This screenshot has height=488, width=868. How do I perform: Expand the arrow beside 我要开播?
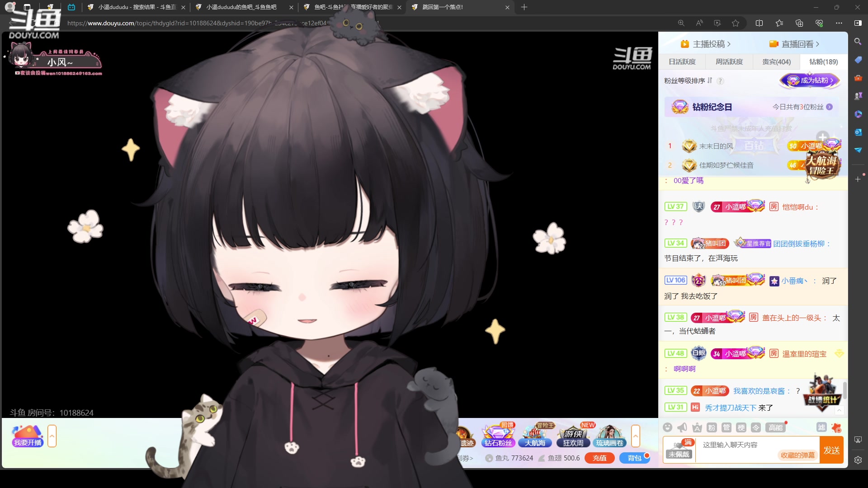pos(52,436)
